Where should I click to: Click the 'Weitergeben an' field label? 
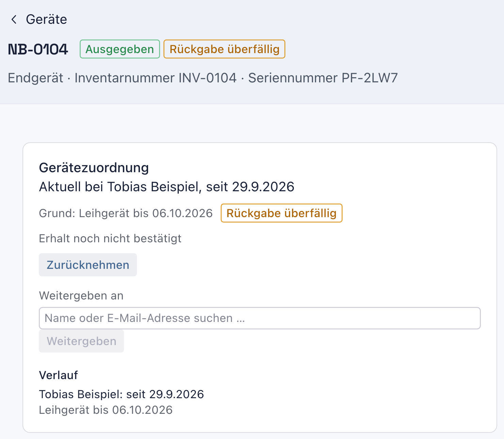click(x=81, y=296)
